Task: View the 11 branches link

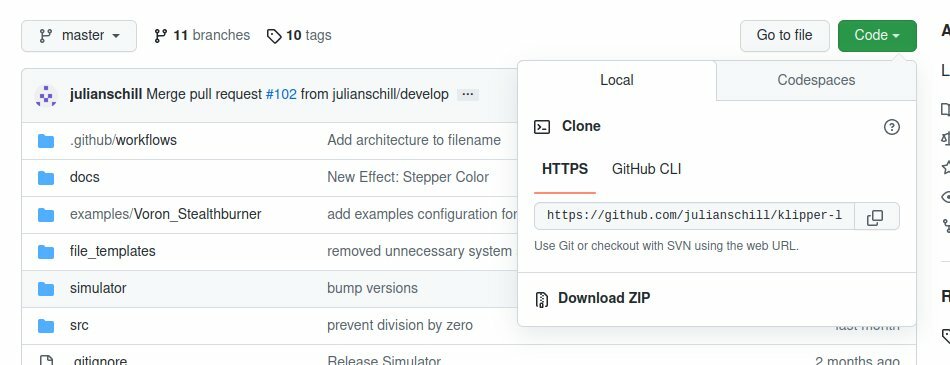Action: [x=202, y=36]
